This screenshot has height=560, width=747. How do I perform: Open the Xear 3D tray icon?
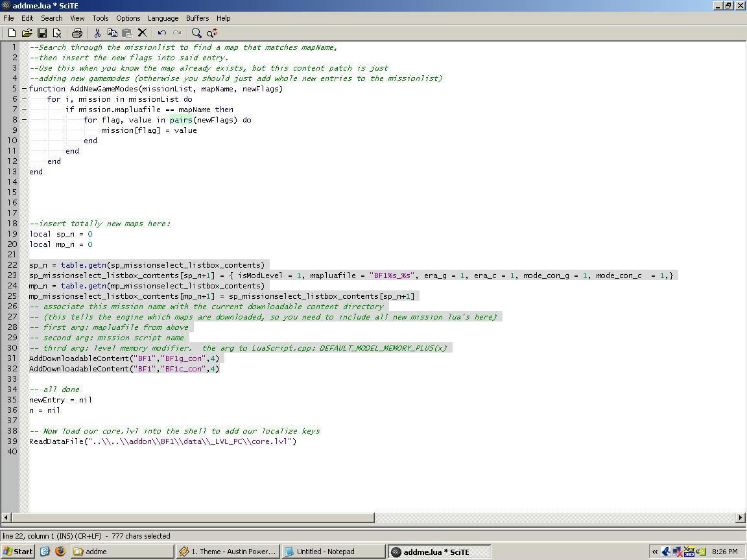689,552
